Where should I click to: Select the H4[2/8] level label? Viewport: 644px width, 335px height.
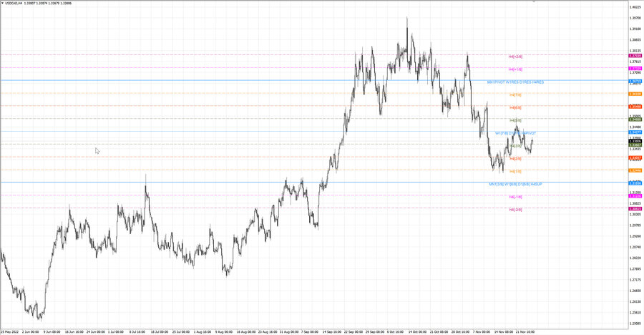coord(515,159)
